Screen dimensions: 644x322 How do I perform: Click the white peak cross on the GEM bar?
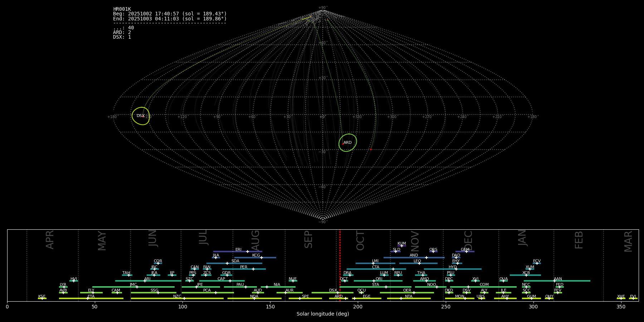coord(467,252)
